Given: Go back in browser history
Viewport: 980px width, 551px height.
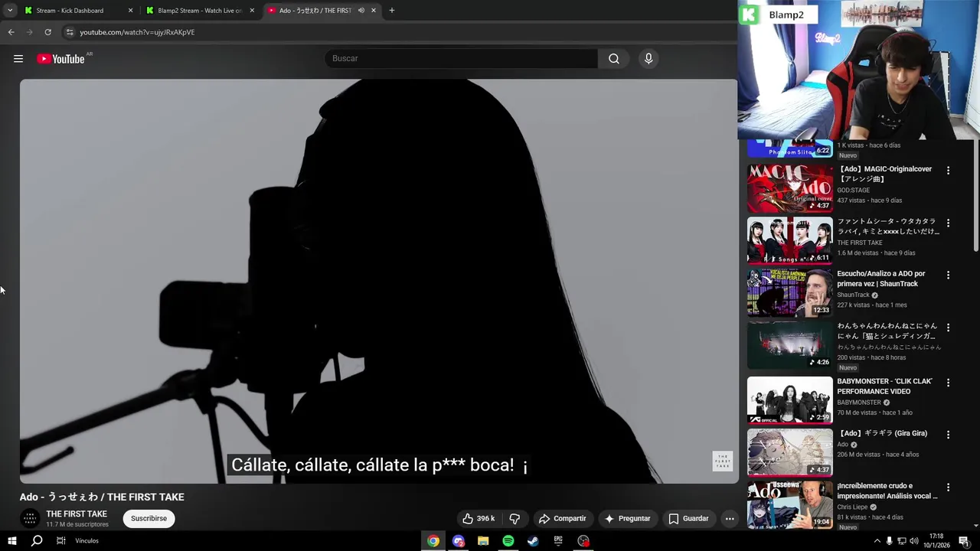Looking at the screenshot, I should [x=11, y=32].
